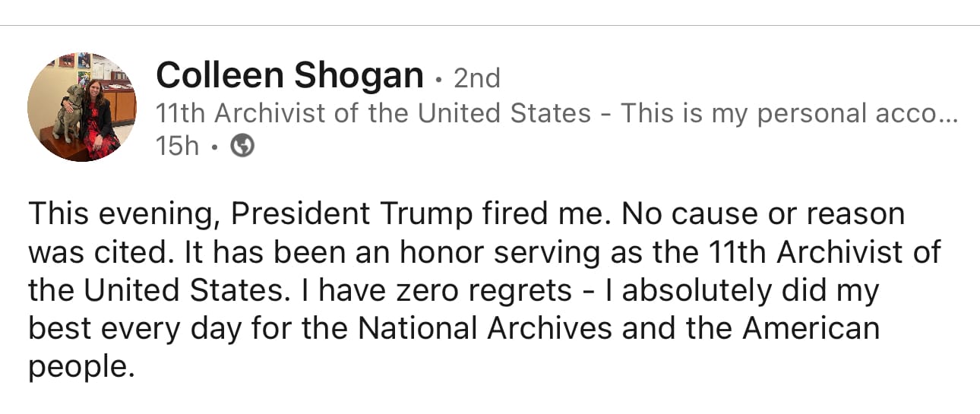Click the dot separator before 2nd

click(438, 79)
